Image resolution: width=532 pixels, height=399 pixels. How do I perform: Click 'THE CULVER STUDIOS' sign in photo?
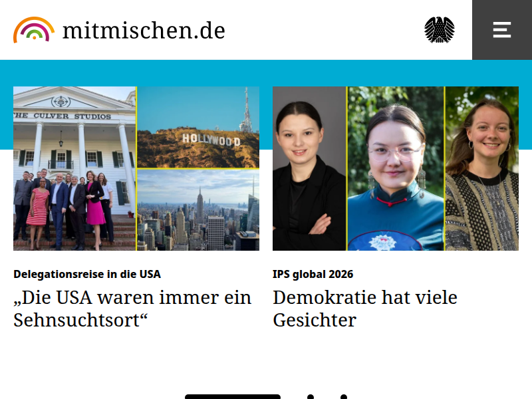point(63,116)
